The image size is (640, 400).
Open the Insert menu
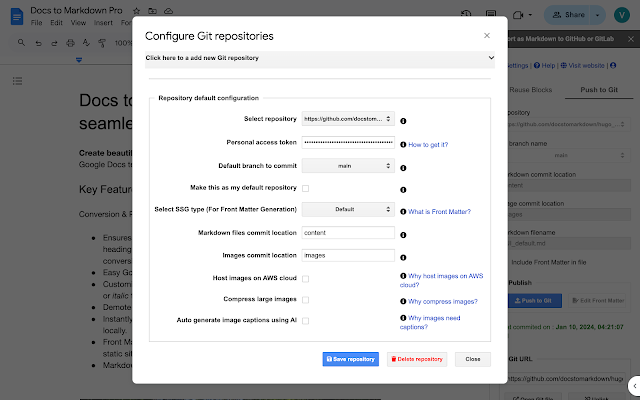coord(103,23)
